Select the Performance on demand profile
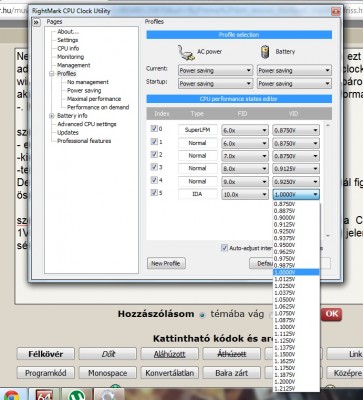 pos(98,107)
